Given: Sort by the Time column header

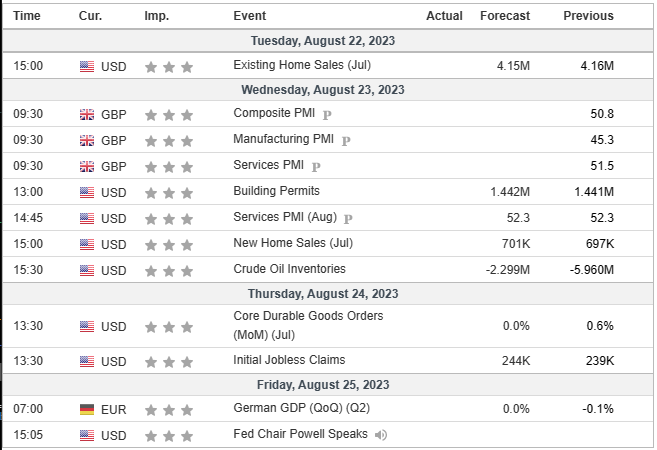Looking at the screenshot, I should pos(28,15).
